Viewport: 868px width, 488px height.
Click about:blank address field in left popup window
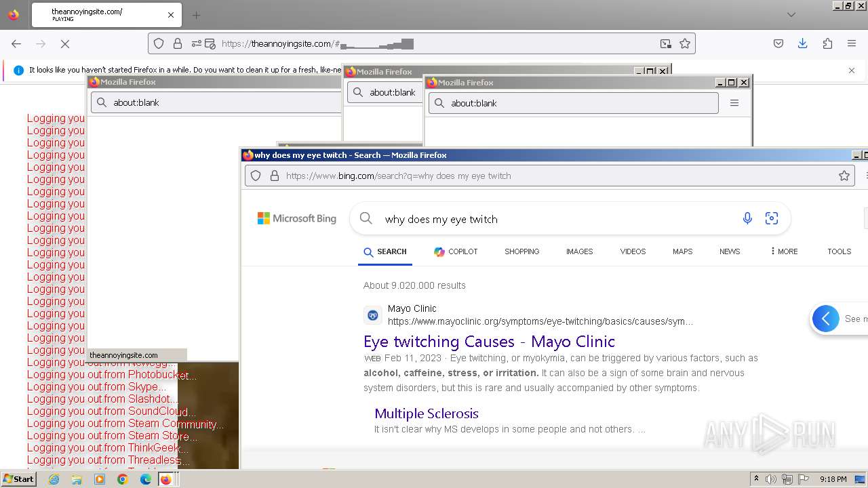point(216,102)
